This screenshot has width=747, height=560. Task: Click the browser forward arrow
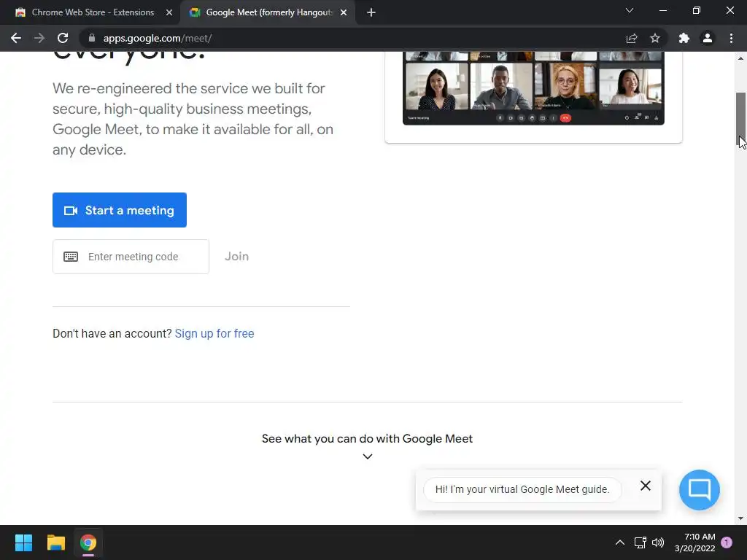(39, 38)
